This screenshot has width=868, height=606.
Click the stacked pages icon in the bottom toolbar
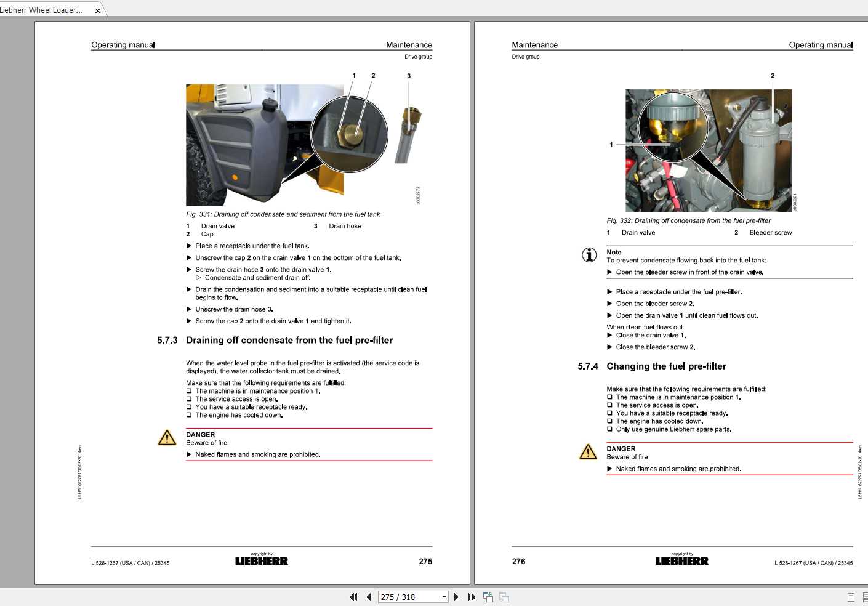[x=504, y=597]
